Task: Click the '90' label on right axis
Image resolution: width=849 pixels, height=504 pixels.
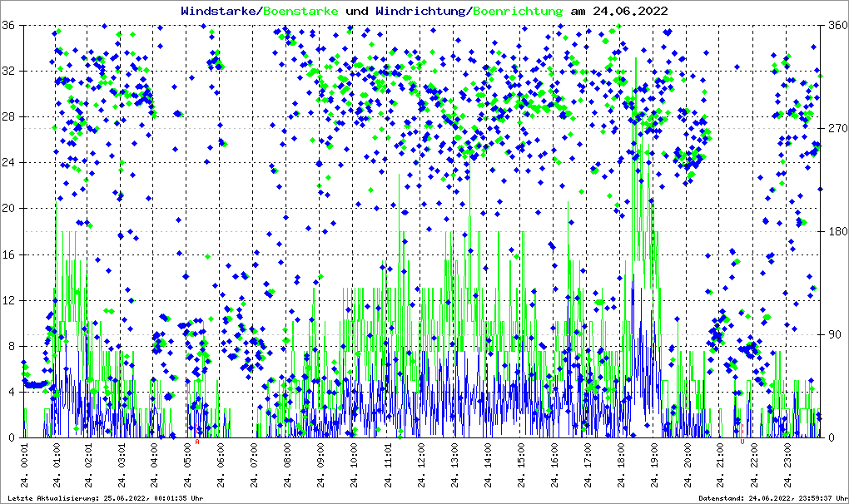Action: click(x=832, y=334)
